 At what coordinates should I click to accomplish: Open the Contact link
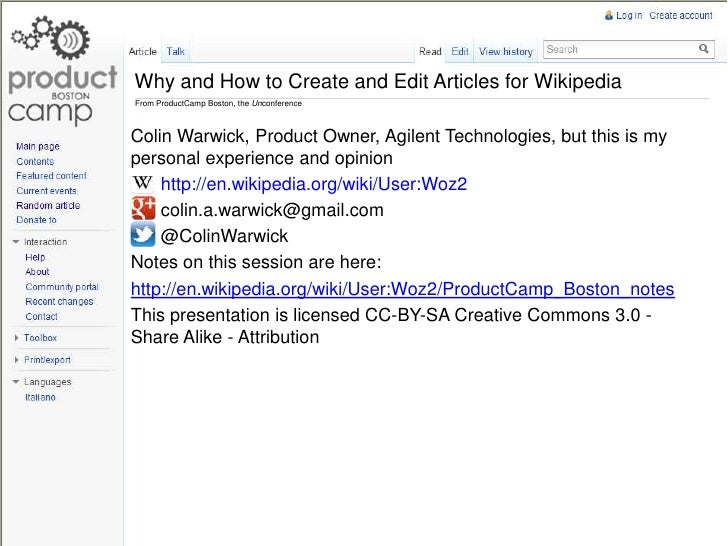point(41,317)
